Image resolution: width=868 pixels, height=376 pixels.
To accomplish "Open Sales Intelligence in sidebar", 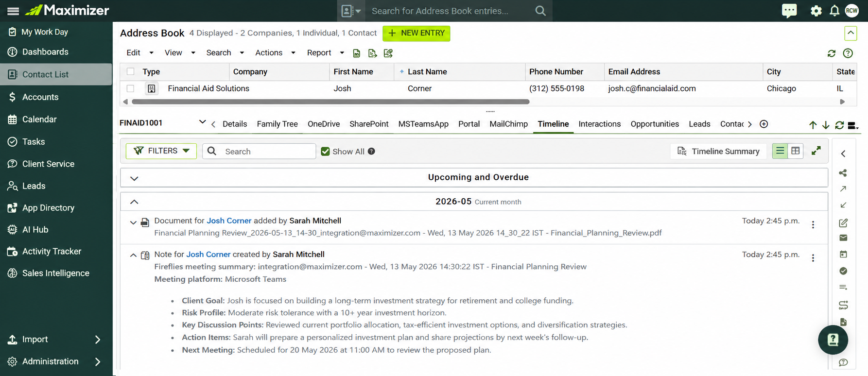I will tap(56, 273).
